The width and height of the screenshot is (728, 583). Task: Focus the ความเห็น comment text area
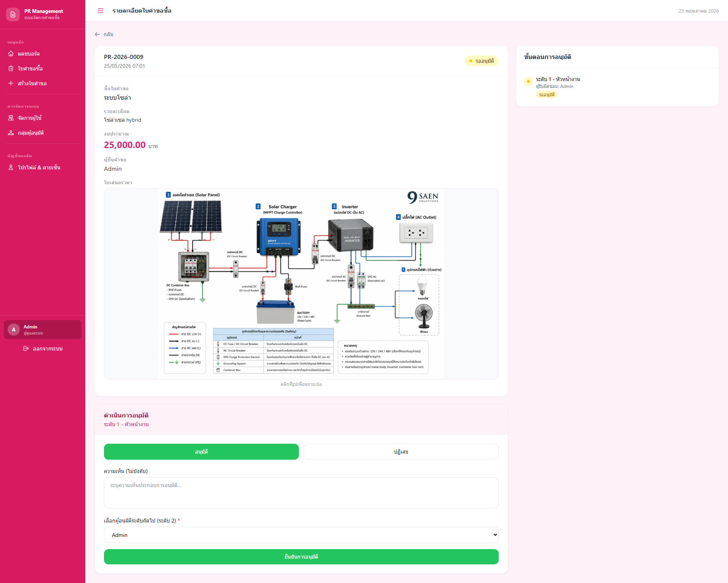click(301, 493)
